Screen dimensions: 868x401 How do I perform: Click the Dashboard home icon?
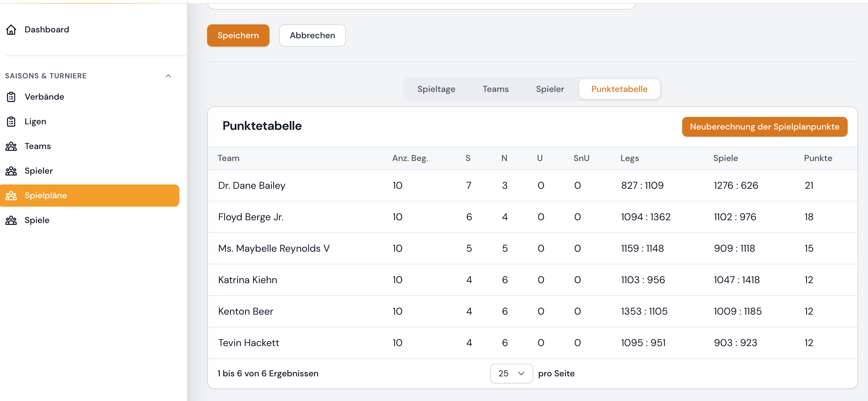click(11, 30)
